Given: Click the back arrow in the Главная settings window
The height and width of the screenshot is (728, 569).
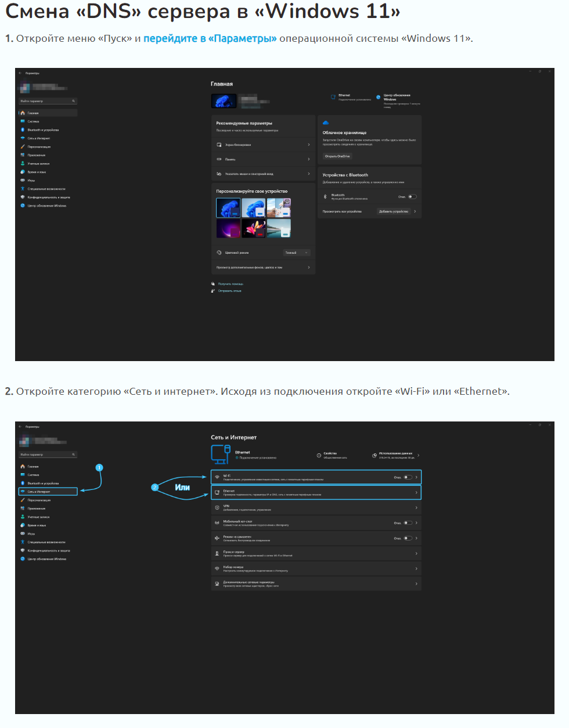Looking at the screenshot, I should (20, 73).
